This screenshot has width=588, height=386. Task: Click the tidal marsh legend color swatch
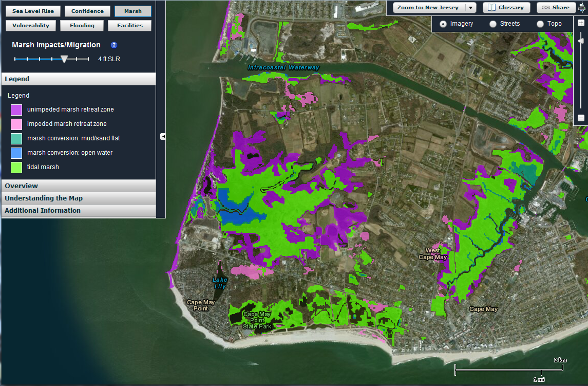tap(15, 167)
